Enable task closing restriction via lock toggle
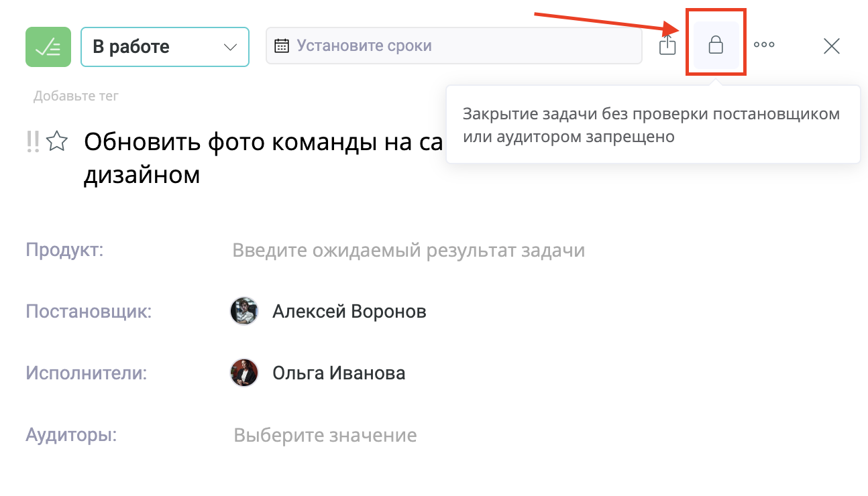868x496 pixels. (x=715, y=46)
